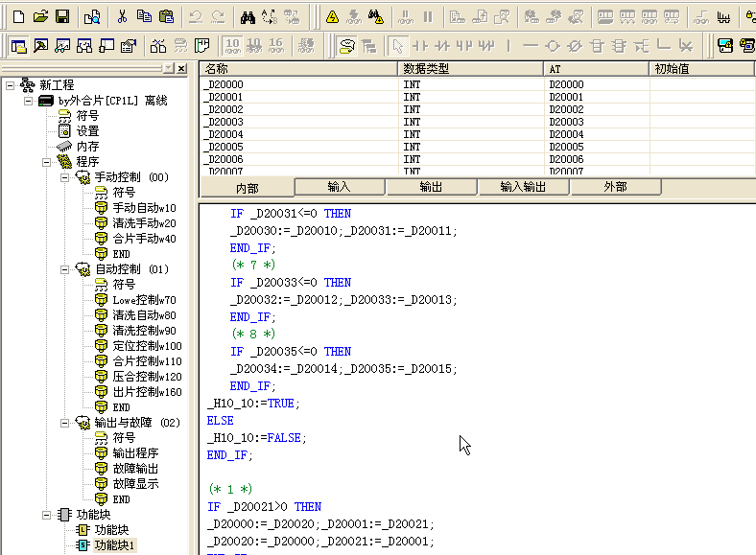Toggle the output window hammer icon
Image resolution: width=756 pixels, height=555 pixels.
pyautogui.click(x=40, y=46)
